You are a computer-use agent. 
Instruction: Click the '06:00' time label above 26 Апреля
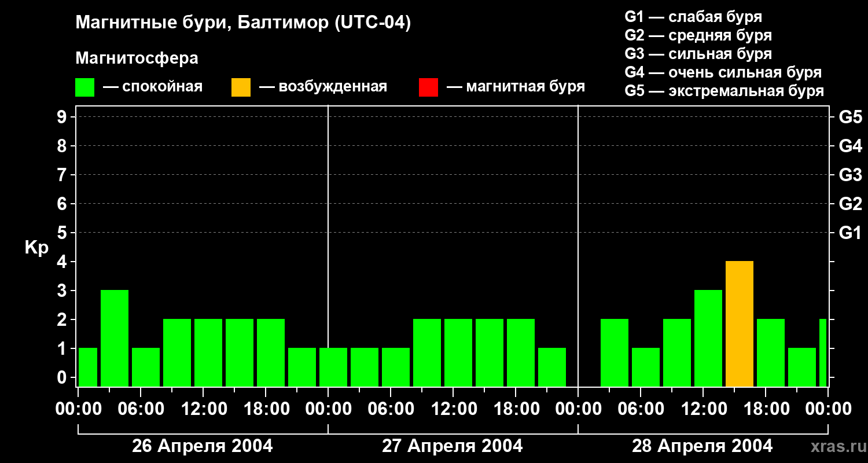(x=141, y=409)
